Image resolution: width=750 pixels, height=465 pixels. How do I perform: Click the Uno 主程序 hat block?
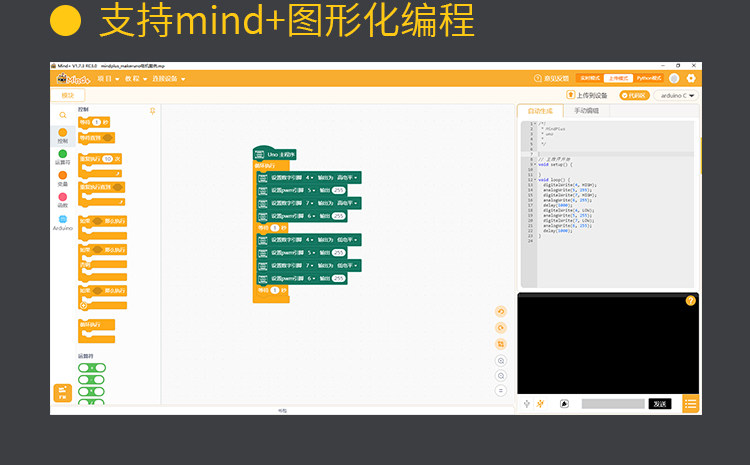pos(275,154)
